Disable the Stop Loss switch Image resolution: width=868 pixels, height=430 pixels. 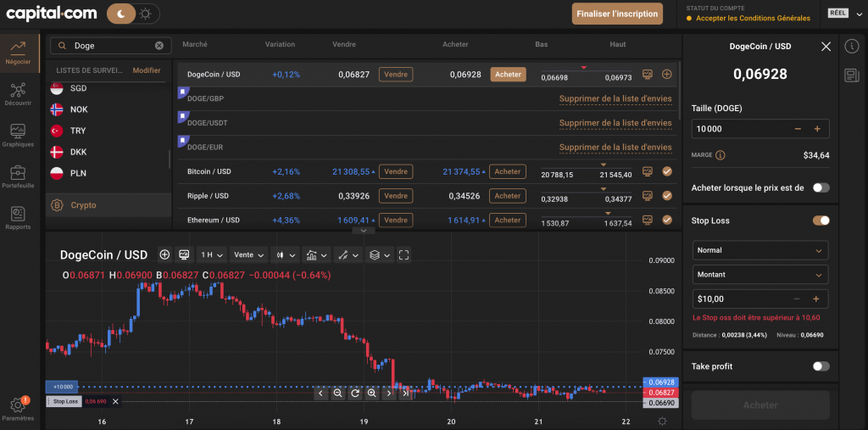pos(821,221)
